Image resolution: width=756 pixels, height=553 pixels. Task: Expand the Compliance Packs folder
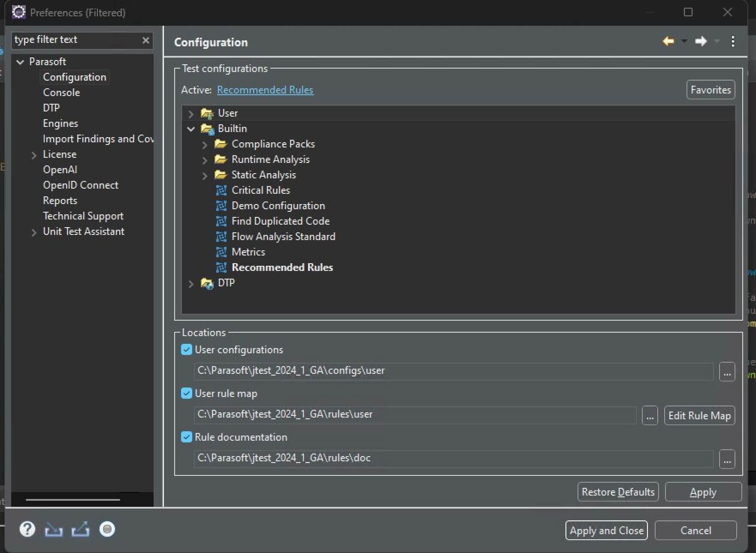click(205, 144)
